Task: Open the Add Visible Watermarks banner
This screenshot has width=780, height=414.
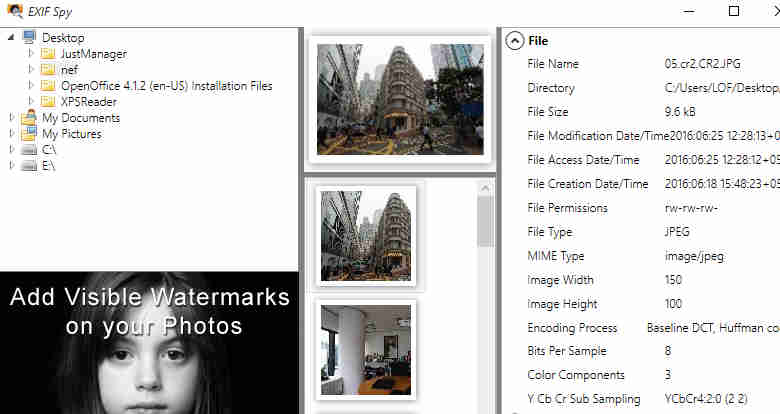Action: coord(149,343)
